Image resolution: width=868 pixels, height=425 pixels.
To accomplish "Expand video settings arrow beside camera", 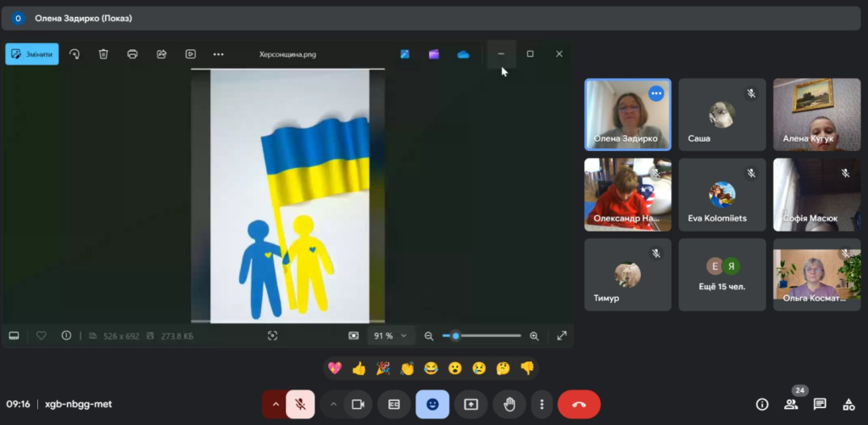I will click(333, 405).
